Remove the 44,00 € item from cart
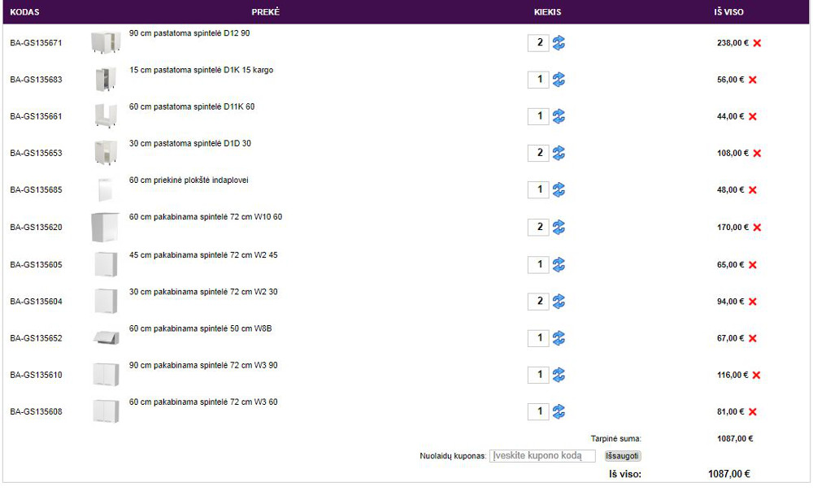The width and height of the screenshot is (813, 504). (753, 117)
